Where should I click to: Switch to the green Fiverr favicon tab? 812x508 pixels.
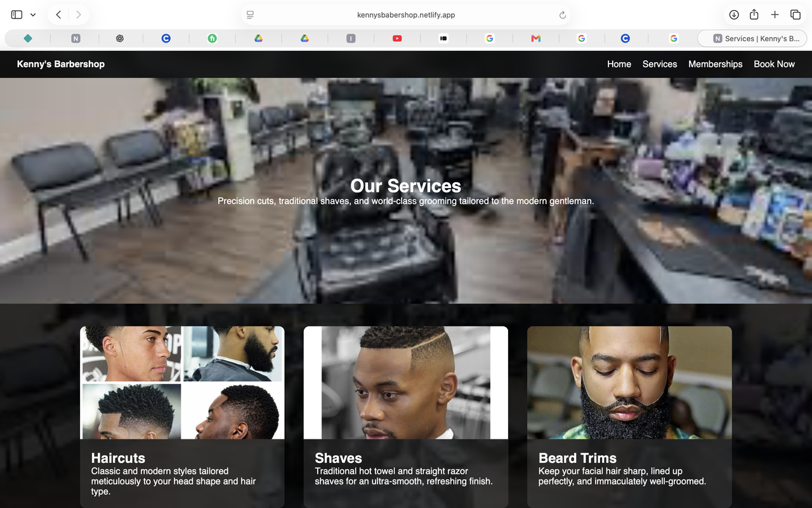click(213, 38)
